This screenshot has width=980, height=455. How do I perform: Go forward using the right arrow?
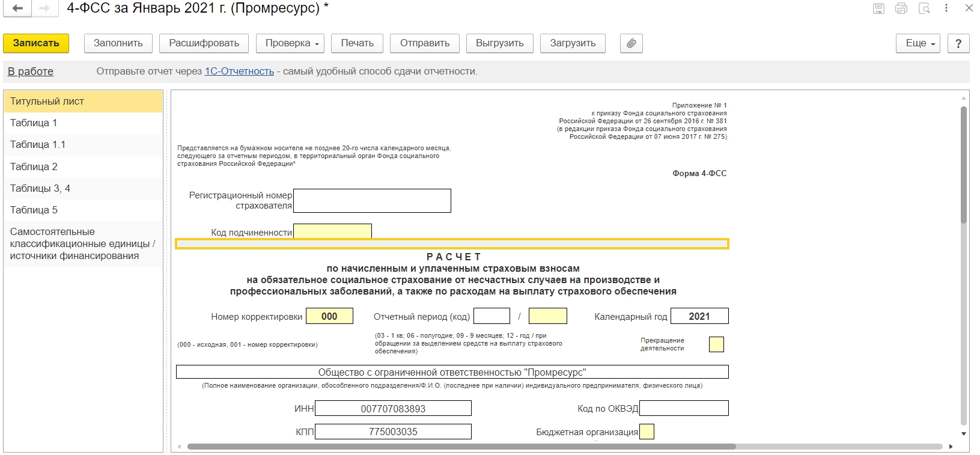(44, 8)
